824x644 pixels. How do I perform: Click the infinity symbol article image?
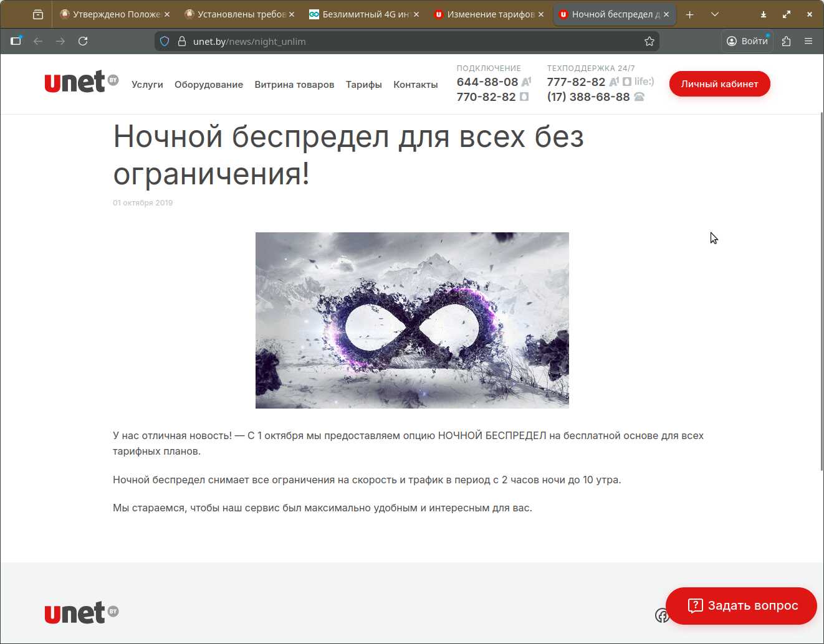(412, 320)
